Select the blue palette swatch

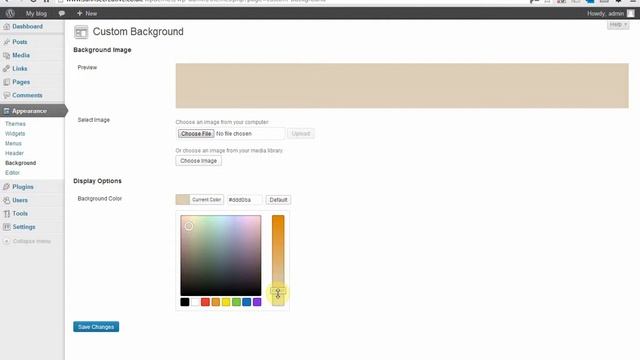[247, 302]
